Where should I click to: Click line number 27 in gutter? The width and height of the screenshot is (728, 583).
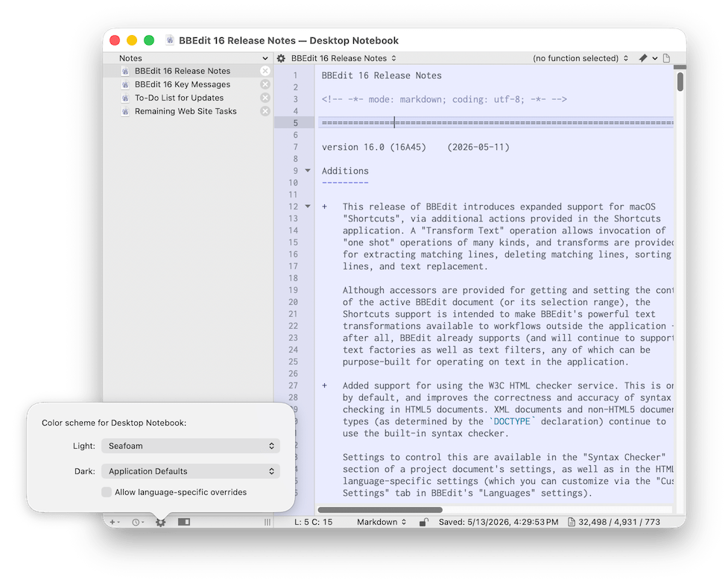click(293, 385)
